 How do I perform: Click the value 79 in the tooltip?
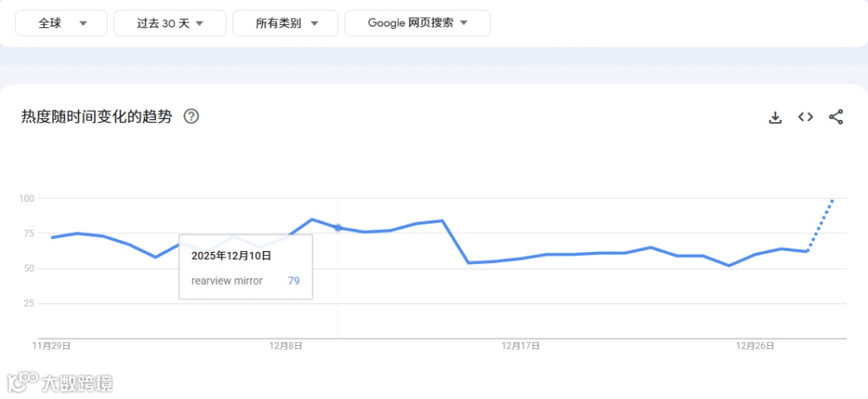click(293, 281)
